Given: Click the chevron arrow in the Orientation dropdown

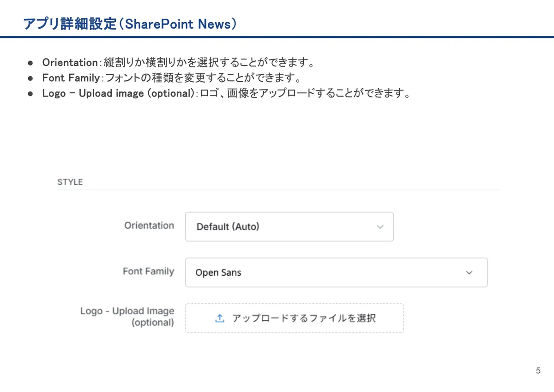Looking at the screenshot, I should click(380, 227).
